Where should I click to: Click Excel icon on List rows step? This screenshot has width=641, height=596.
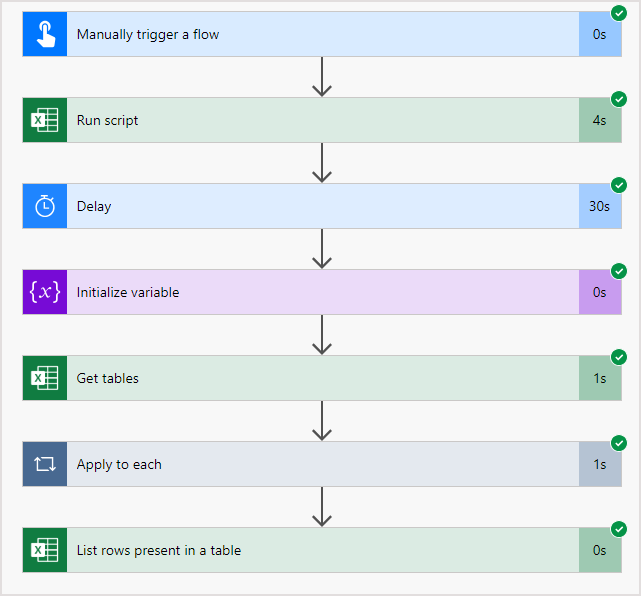pyautogui.click(x=45, y=550)
